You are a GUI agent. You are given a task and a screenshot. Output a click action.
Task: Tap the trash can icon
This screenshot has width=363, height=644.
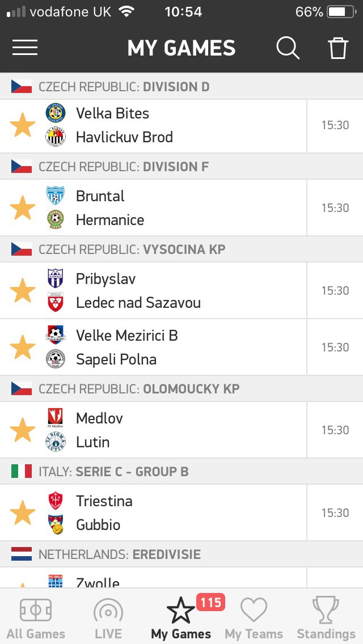point(338,48)
